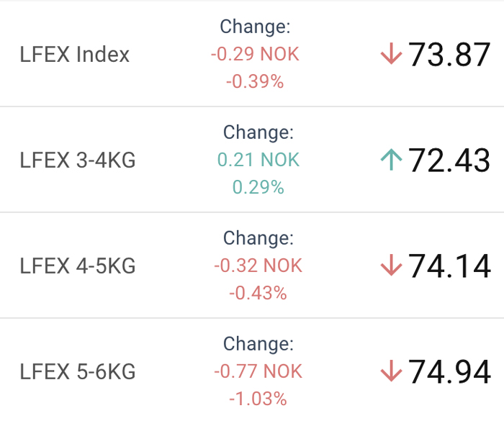Click the 74.14 price value
The image size is (504, 421).
pyautogui.click(x=449, y=266)
